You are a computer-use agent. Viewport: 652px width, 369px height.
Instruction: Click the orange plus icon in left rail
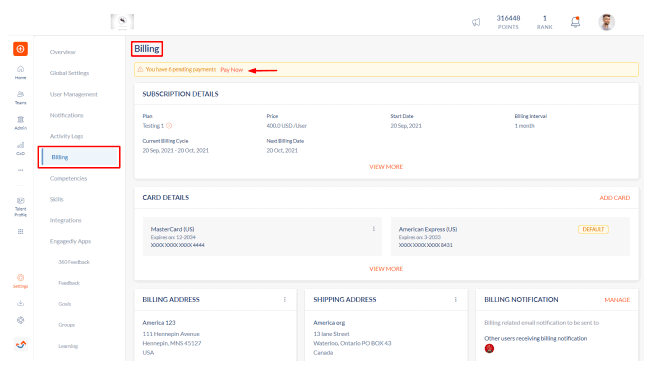pyautogui.click(x=20, y=49)
